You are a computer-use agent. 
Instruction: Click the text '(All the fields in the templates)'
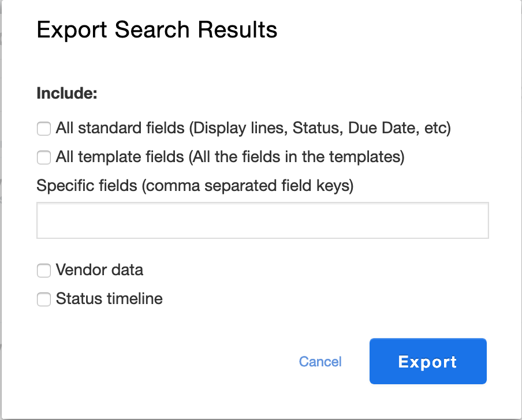tap(297, 157)
